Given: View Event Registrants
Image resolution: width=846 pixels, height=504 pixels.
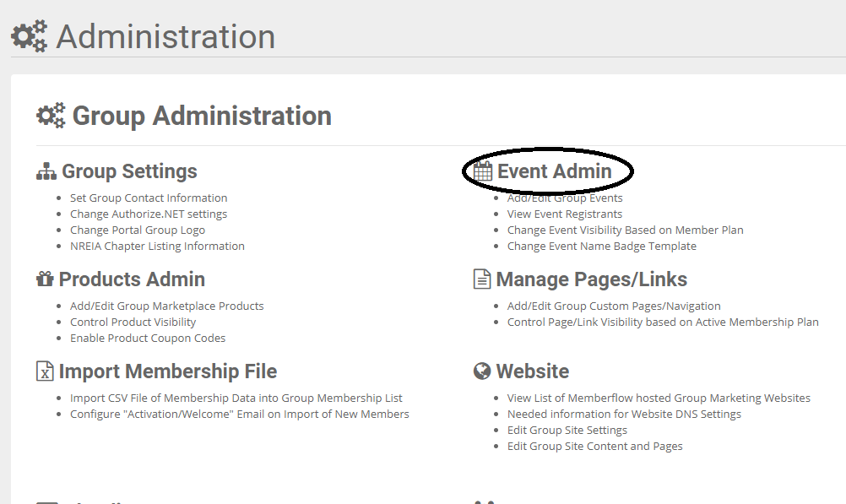Looking at the screenshot, I should click(x=565, y=214).
